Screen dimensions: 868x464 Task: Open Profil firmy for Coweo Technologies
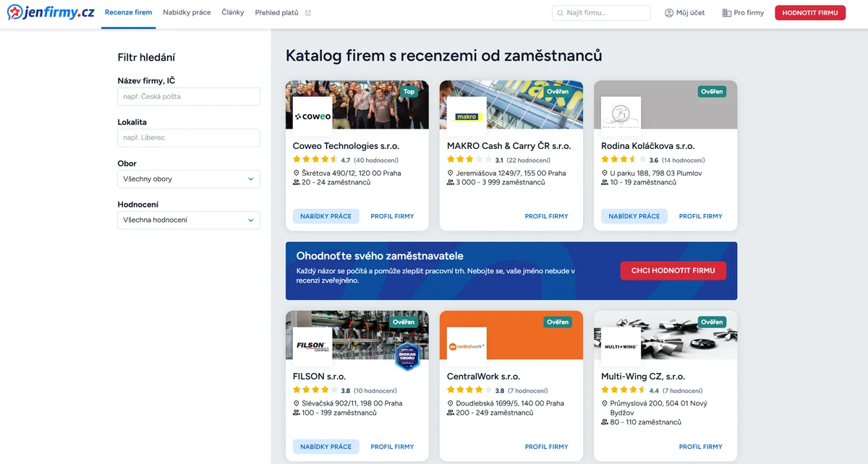[393, 216]
